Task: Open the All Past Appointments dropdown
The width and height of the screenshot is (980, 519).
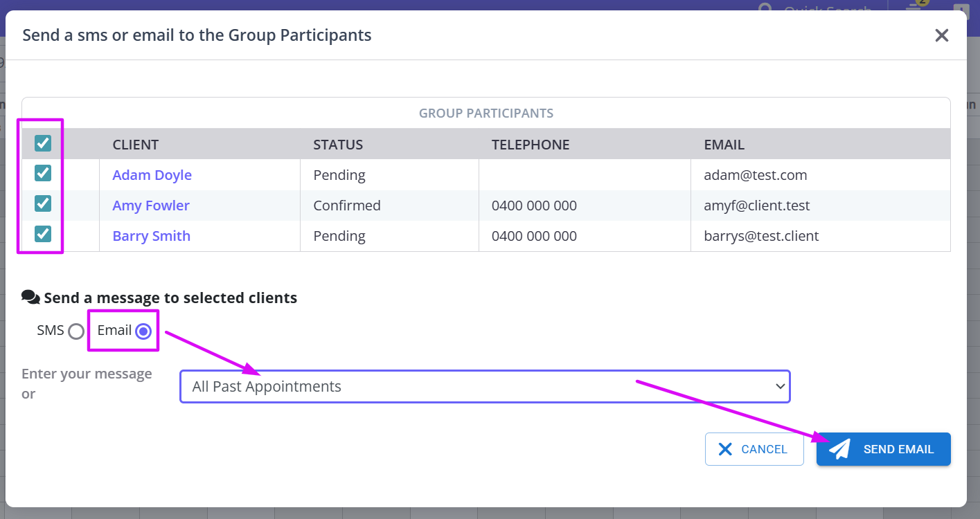Action: pos(484,386)
